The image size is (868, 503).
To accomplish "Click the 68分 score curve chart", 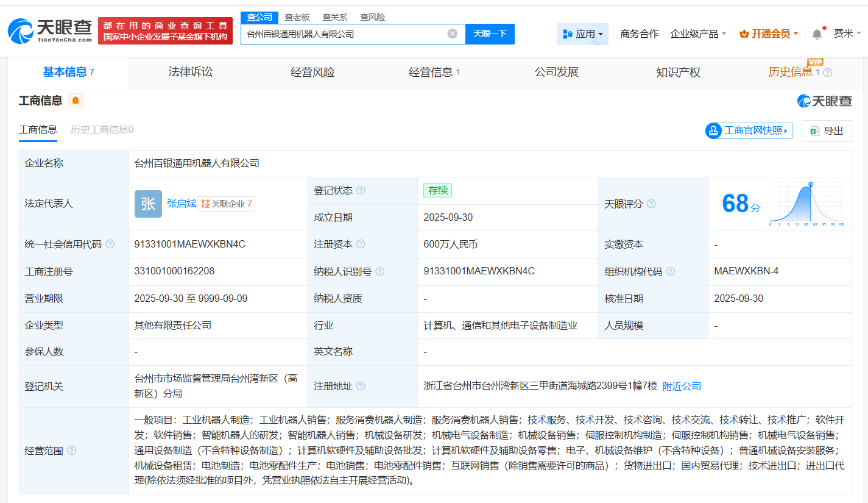I will (807, 204).
